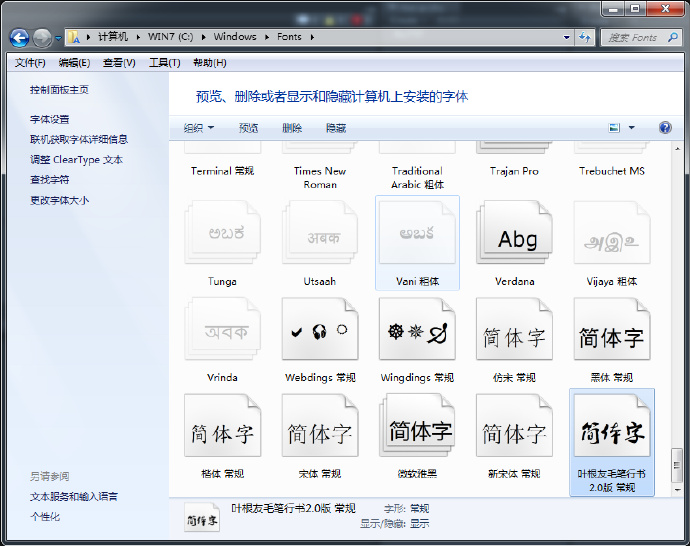Select the Utsaah font icon

[x=320, y=232]
